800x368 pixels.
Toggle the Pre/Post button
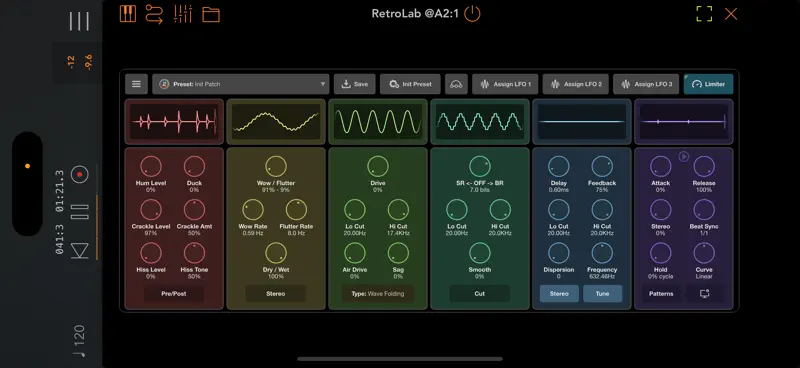[174, 294]
